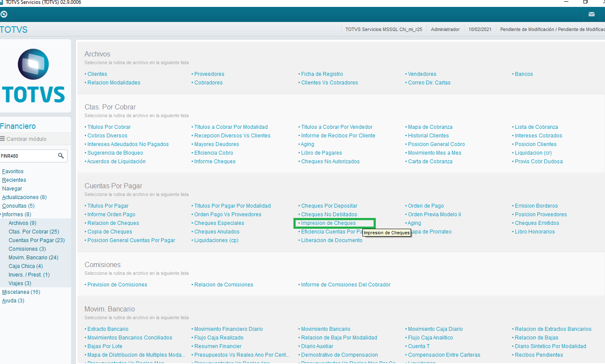This screenshot has height=364, width=605.
Task: Click TOTVS Servicios MSSQL Chi_mi_r25 label
Action: point(384,29)
